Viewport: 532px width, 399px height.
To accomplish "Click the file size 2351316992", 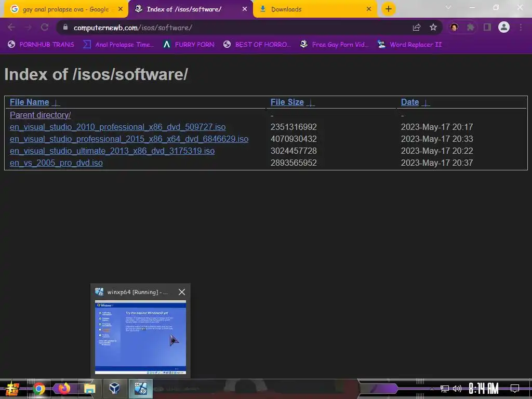I will coord(294,127).
